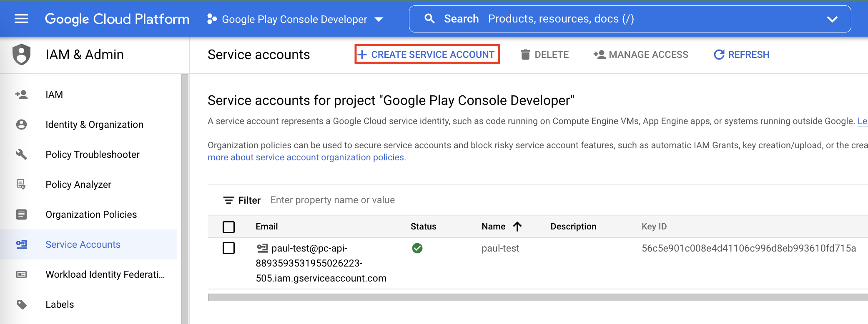Image resolution: width=868 pixels, height=324 pixels.
Task: Click the Google Cloud Platform logo
Action: [x=117, y=19]
